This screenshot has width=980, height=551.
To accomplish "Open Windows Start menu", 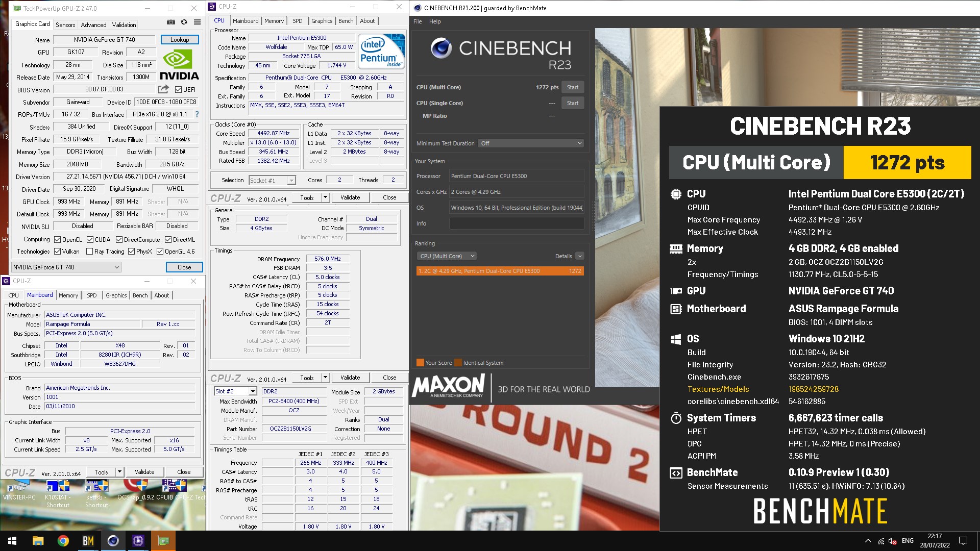I will [12, 541].
